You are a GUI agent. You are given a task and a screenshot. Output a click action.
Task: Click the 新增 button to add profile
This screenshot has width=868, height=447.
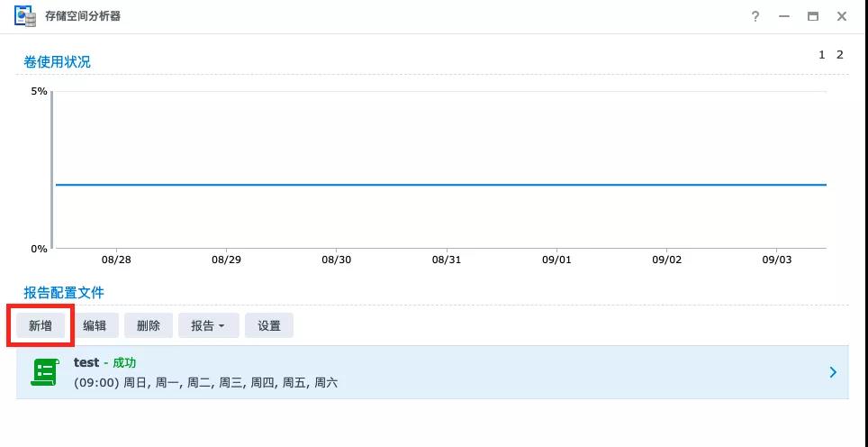[x=41, y=325]
